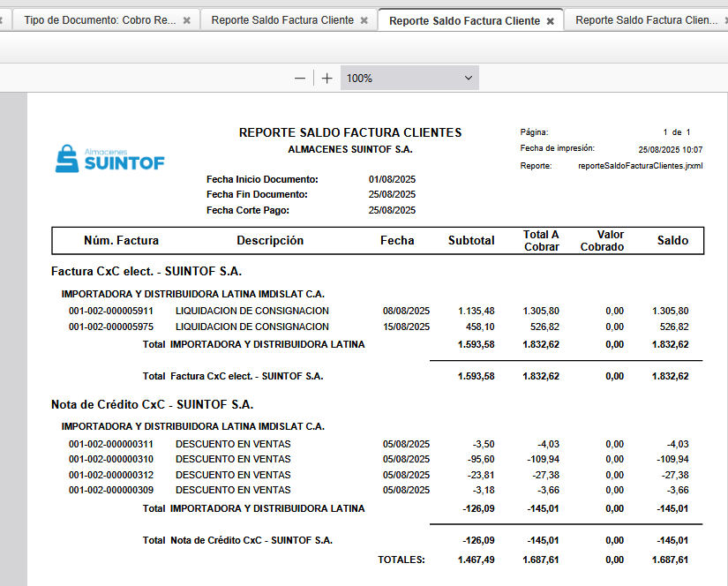Close the Tipo de Documento tab
Image resolution: width=728 pixels, height=586 pixels.
coord(186,20)
